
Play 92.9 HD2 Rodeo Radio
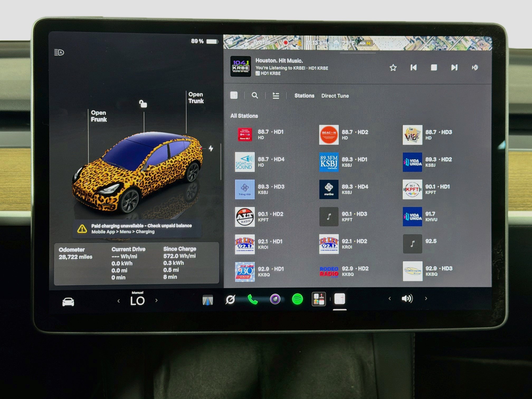pyautogui.click(x=344, y=271)
